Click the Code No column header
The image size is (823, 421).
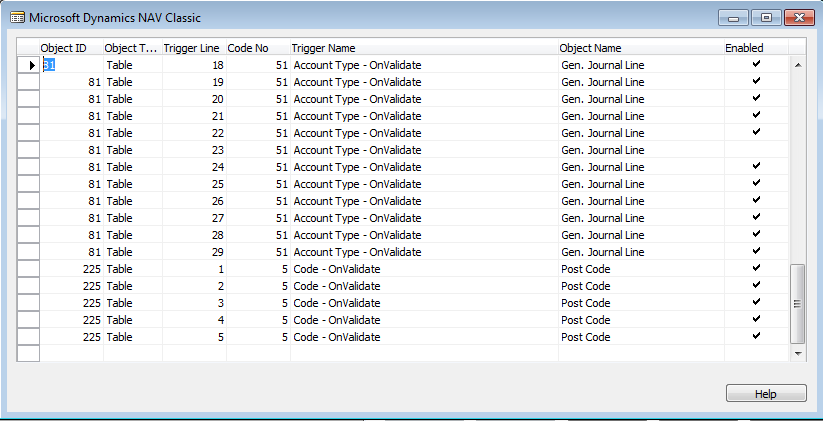258,48
